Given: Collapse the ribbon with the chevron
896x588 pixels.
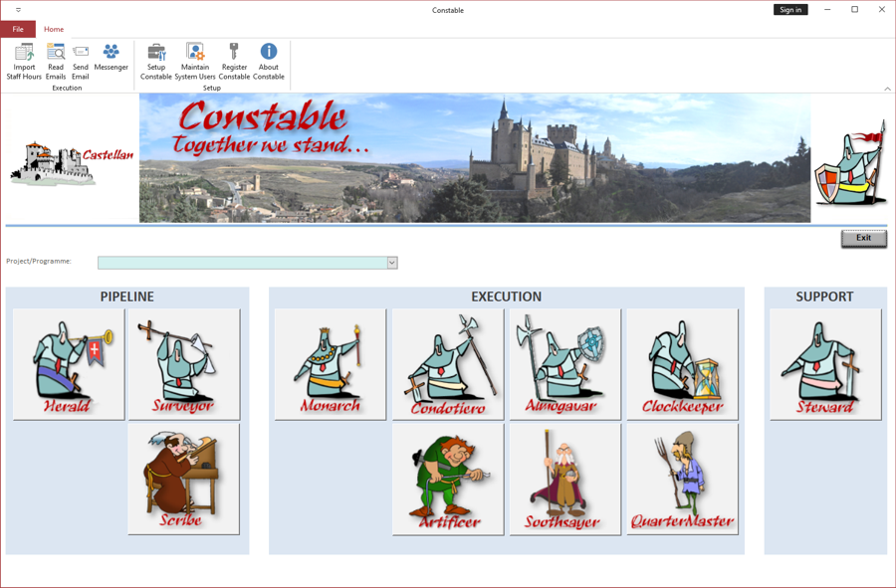Looking at the screenshot, I should pyautogui.click(x=887, y=89).
